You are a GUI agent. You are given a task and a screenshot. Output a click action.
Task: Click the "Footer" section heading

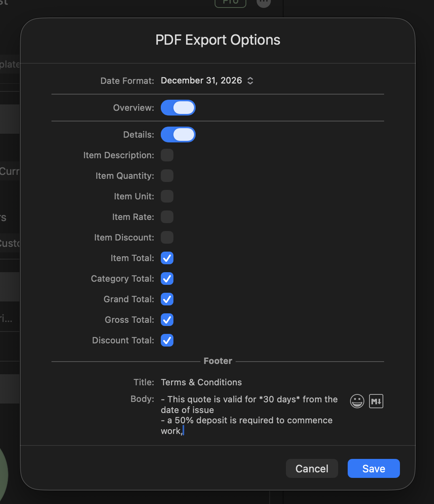(x=218, y=361)
